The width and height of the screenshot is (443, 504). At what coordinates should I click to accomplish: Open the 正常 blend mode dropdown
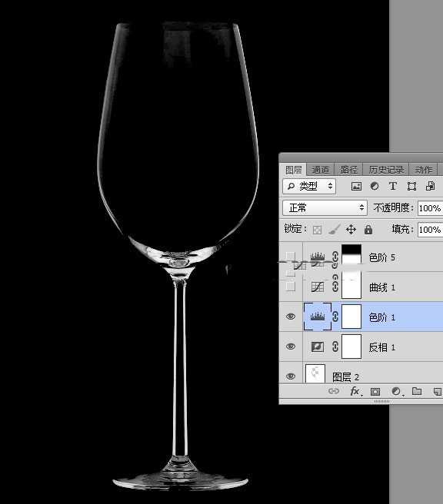[x=325, y=207]
